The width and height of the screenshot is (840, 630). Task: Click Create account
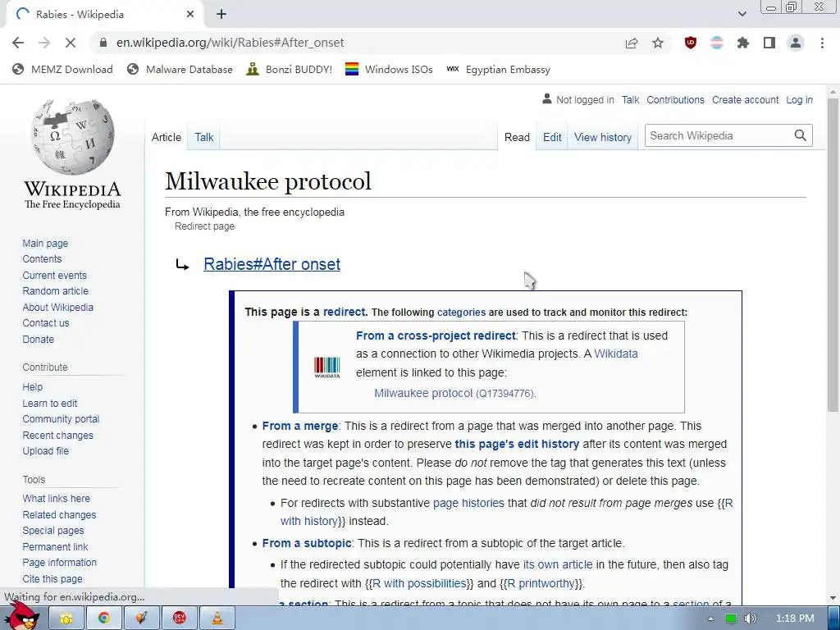pyautogui.click(x=745, y=99)
